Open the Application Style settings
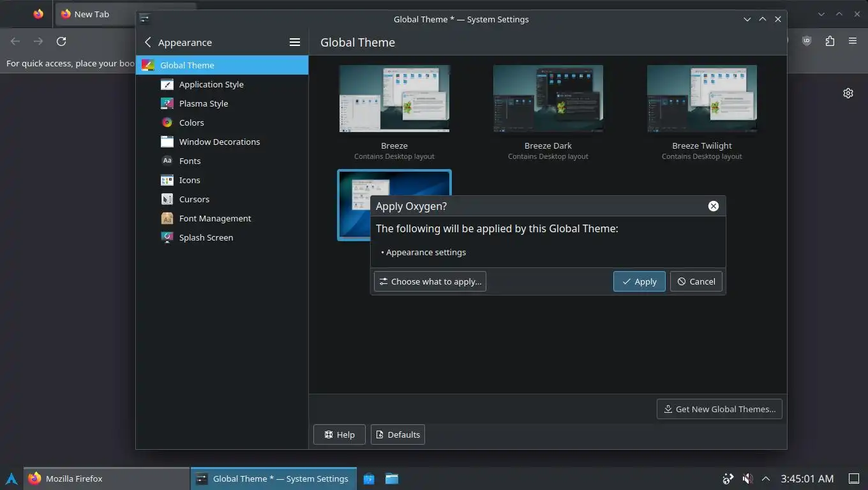Image resolution: width=868 pixels, height=490 pixels. (222, 84)
